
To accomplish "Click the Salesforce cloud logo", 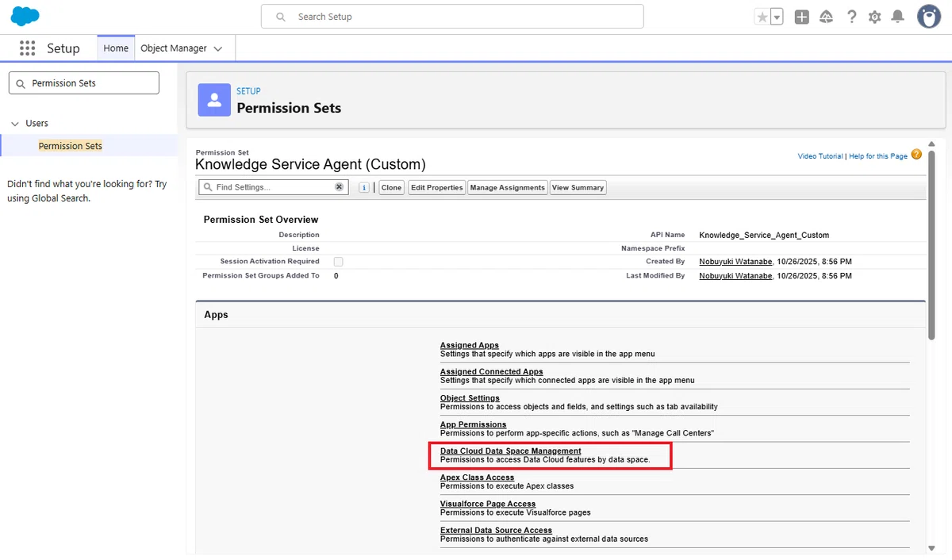I will [x=25, y=16].
